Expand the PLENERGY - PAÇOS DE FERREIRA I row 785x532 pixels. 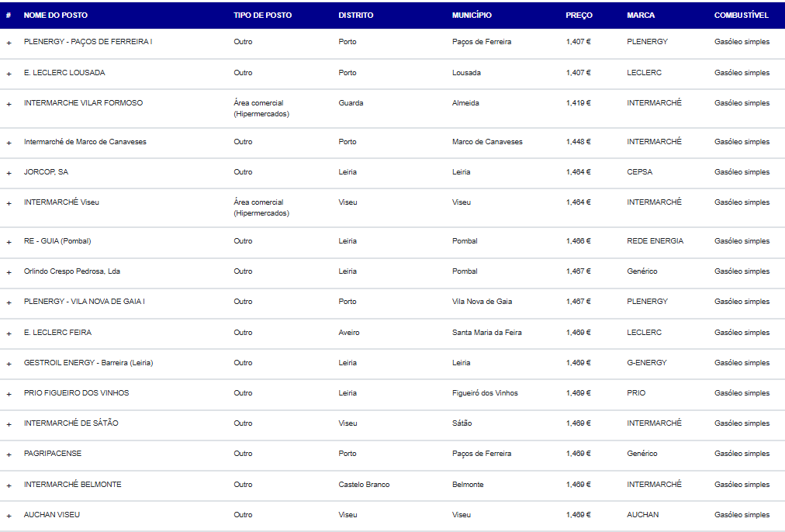tap(9, 43)
